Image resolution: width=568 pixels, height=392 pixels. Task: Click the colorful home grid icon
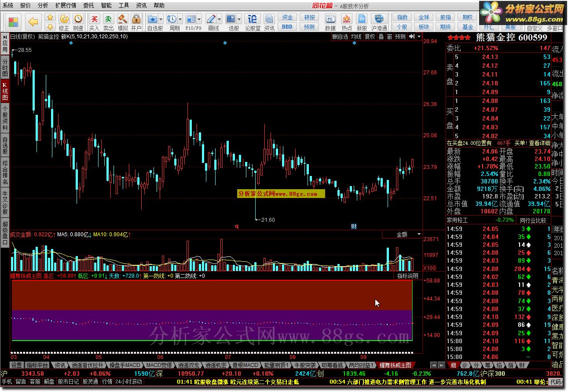[x=13, y=21]
